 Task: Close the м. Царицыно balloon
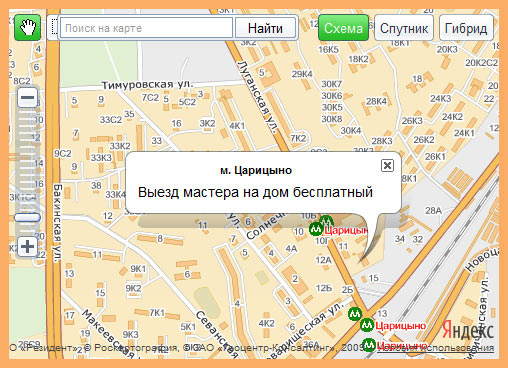[x=387, y=165]
